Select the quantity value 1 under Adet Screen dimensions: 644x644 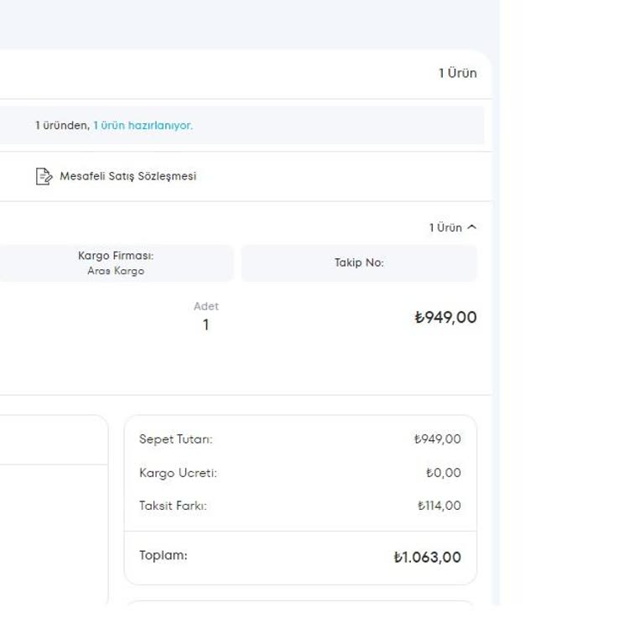(205, 325)
